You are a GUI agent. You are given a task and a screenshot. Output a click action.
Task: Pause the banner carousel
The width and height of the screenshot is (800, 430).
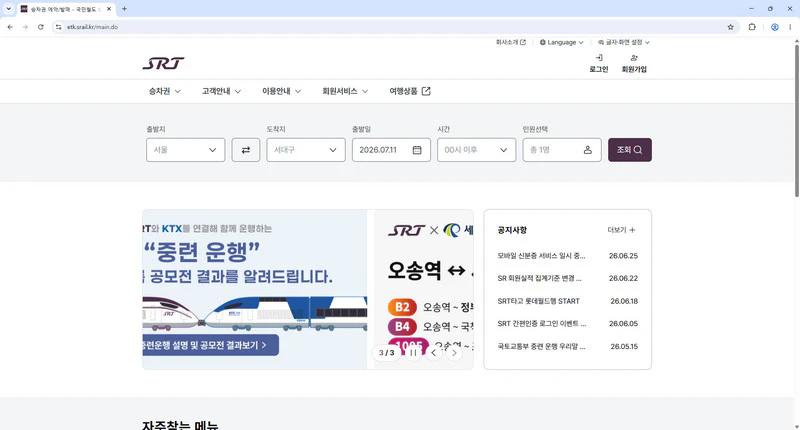(413, 352)
